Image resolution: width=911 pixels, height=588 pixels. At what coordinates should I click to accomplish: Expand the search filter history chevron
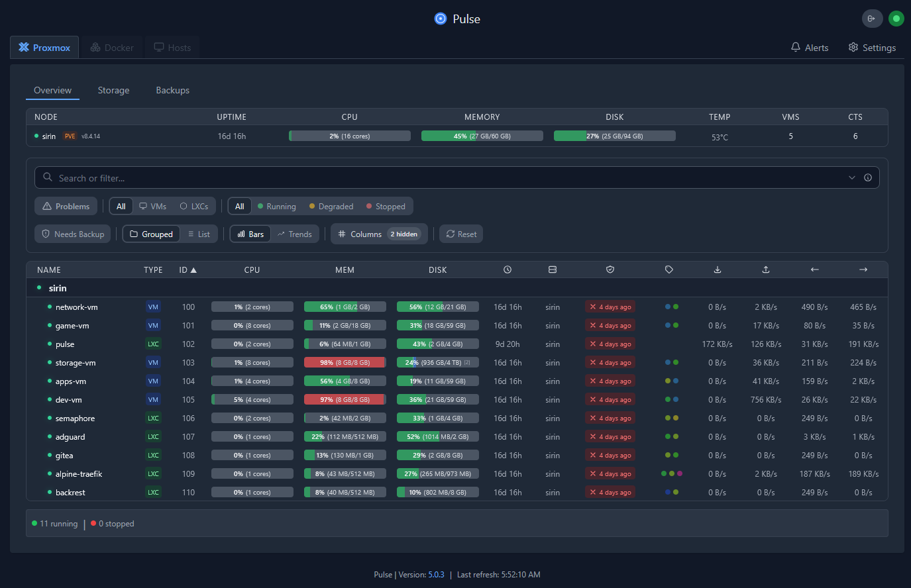coord(851,177)
